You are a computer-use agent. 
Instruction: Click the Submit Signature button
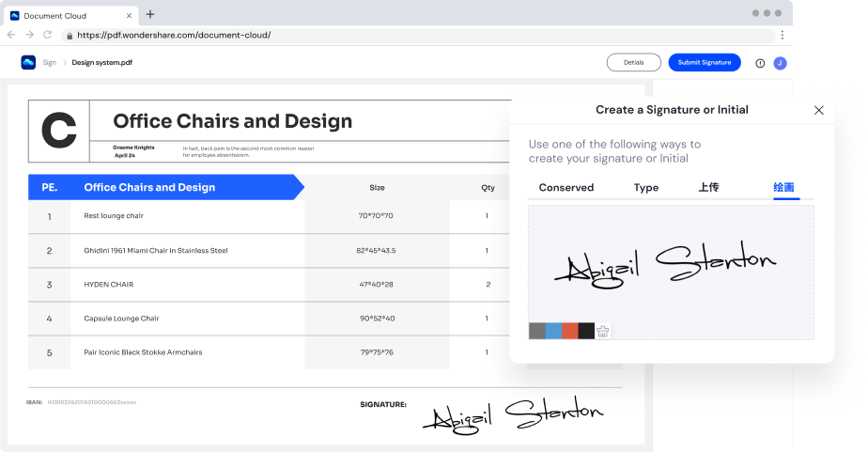704,63
